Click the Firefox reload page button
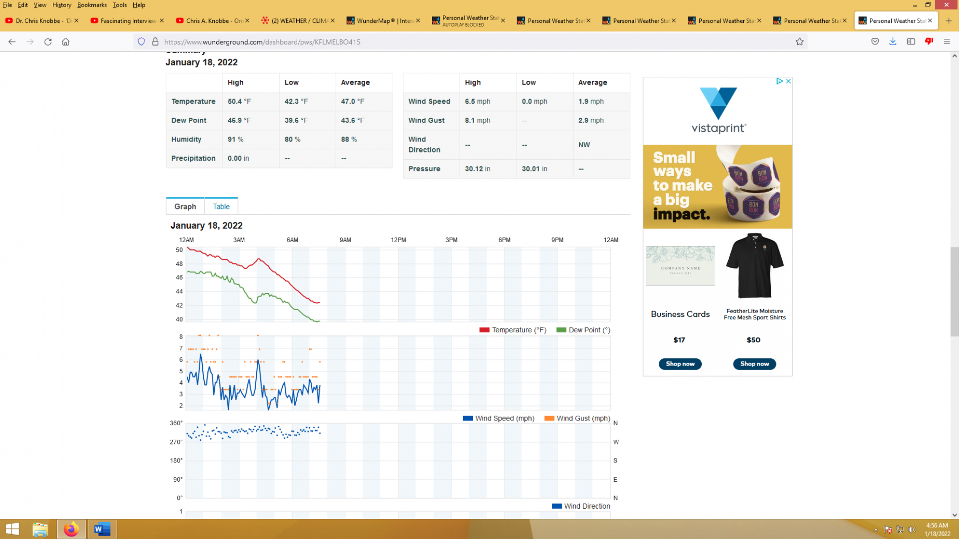The height and width of the screenshot is (560, 972). click(48, 42)
